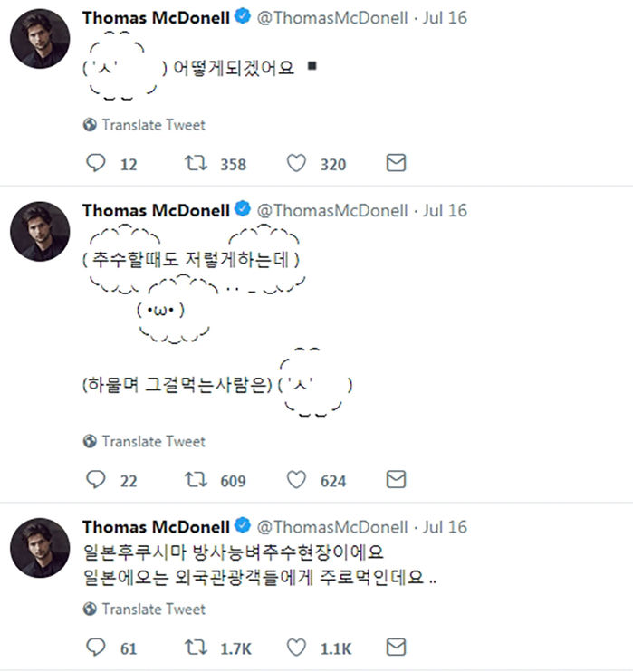The height and width of the screenshot is (672, 633).
Task: Like the tweet with 624 likes
Action: (295, 480)
